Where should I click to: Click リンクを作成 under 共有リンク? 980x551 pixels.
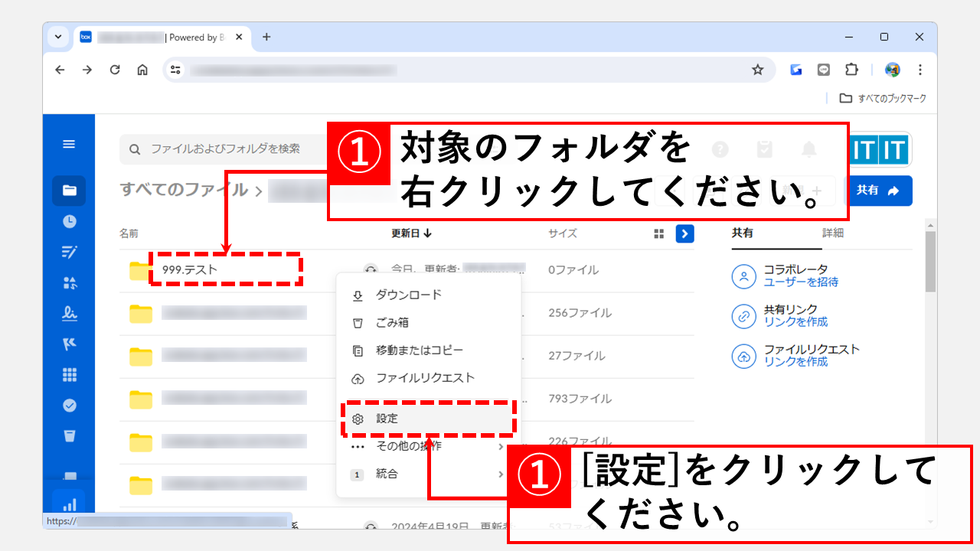(795, 322)
